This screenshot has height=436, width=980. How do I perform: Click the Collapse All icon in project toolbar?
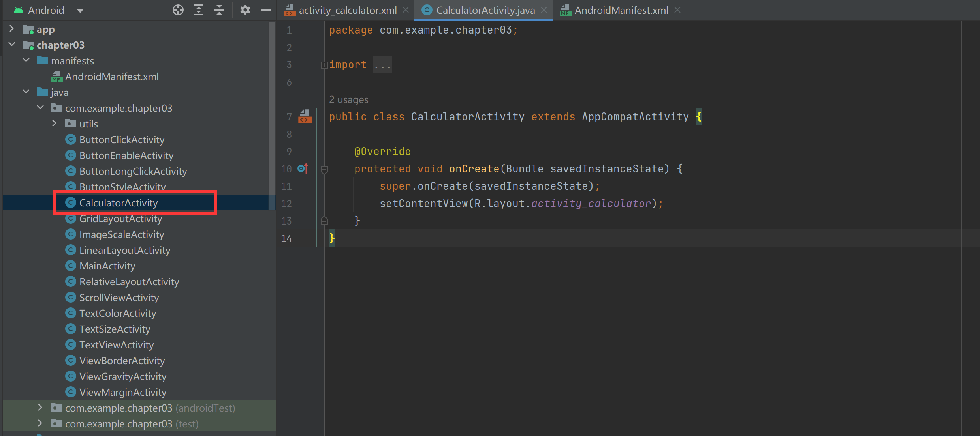click(x=219, y=10)
